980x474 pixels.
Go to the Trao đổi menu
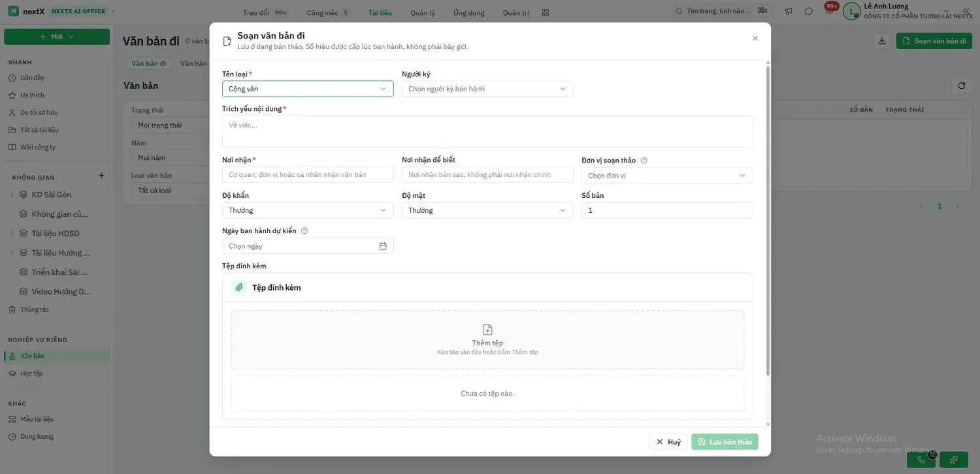click(x=265, y=12)
